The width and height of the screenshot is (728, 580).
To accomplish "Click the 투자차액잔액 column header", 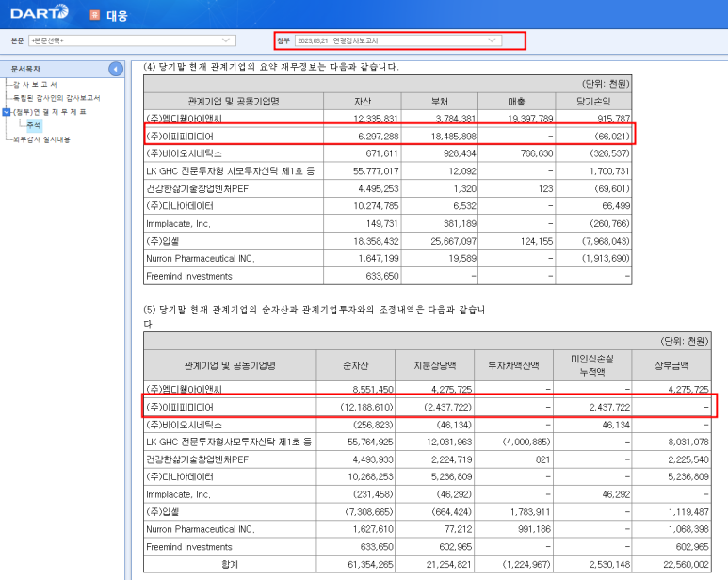I will pyautogui.click(x=513, y=365).
